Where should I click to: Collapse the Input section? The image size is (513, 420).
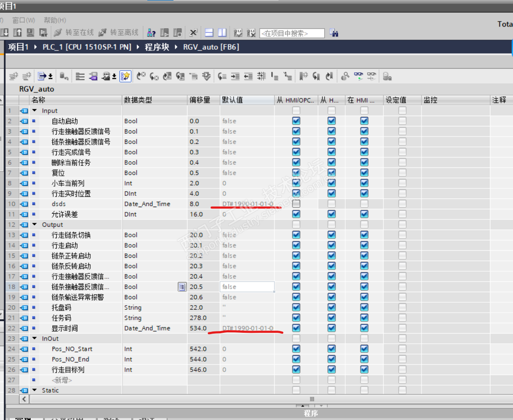click(x=34, y=111)
